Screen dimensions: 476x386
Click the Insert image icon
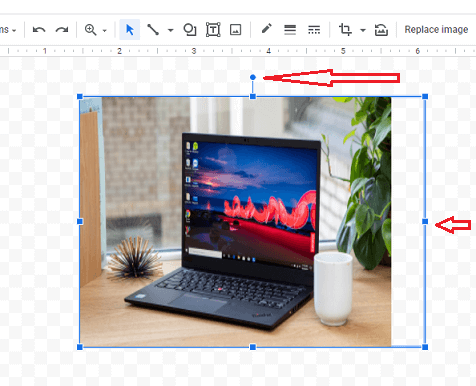[x=236, y=30]
